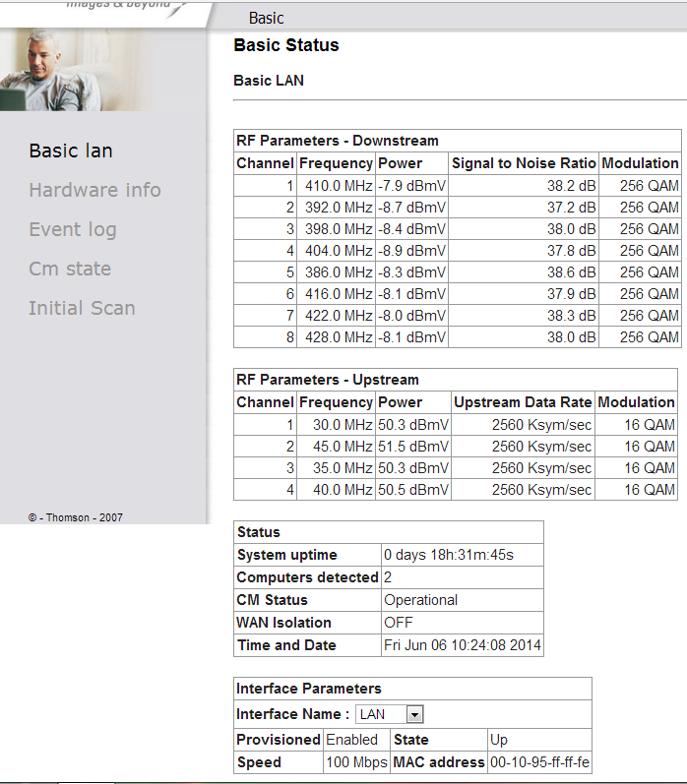Click power value -8.9 dBmV

(411, 251)
